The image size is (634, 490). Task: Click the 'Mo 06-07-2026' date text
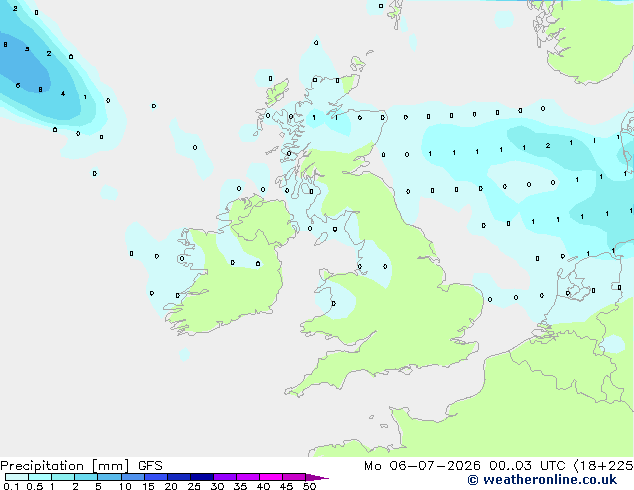pyautogui.click(x=422, y=466)
